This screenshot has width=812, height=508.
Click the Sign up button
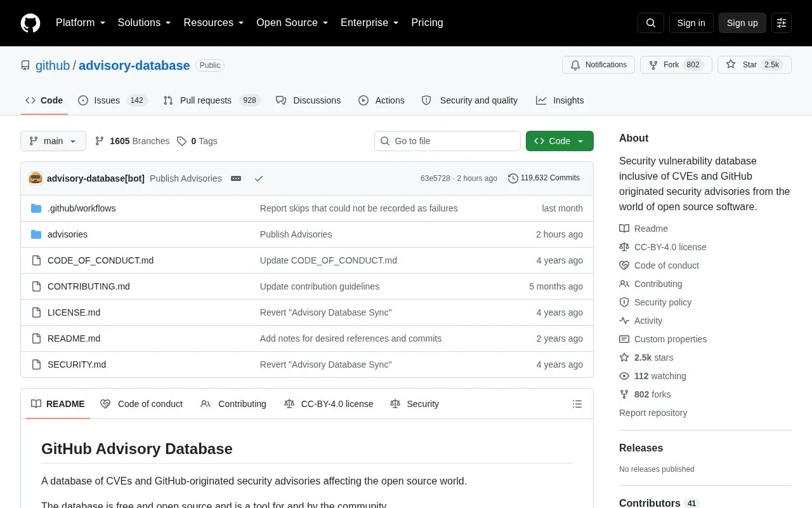(x=742, y=23)
